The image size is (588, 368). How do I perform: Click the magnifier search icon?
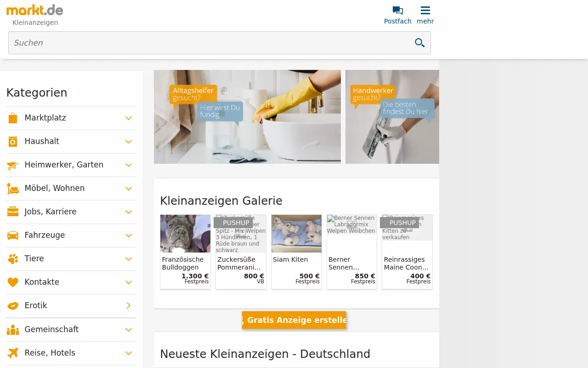[x=420, y=43]
